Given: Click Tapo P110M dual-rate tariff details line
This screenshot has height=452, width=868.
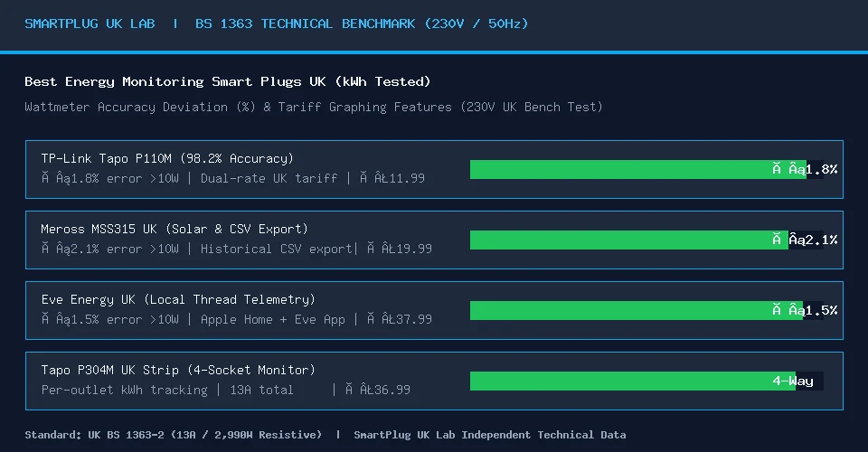Looking at the screenshot, I should pyautogui.click(x=233, y=178).
